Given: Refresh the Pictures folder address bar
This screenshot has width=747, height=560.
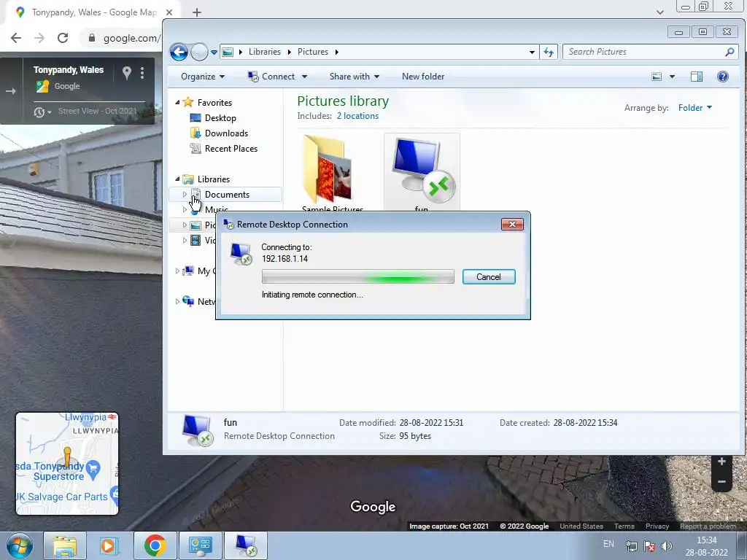Looking at the screenshot, I should point(549,52).
